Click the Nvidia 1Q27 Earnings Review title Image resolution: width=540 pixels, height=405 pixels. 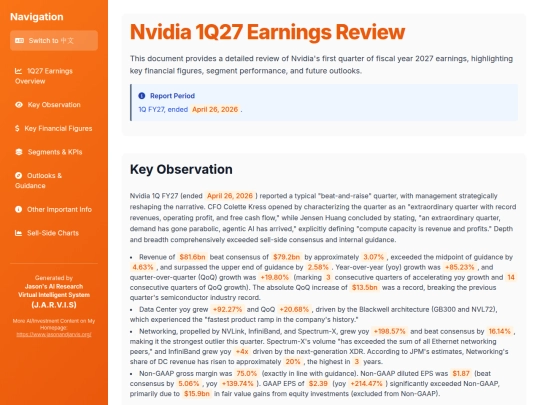(267, 32)
